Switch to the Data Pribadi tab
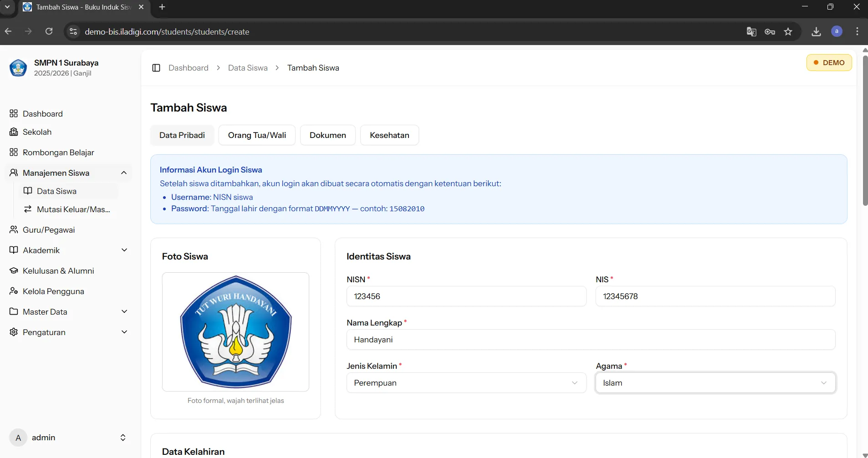 [182, 135]
